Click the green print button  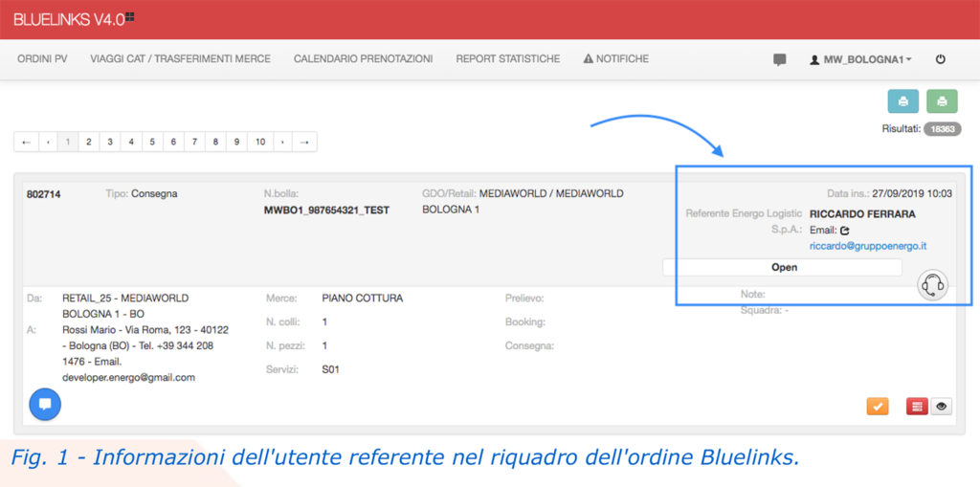[942, 101]
